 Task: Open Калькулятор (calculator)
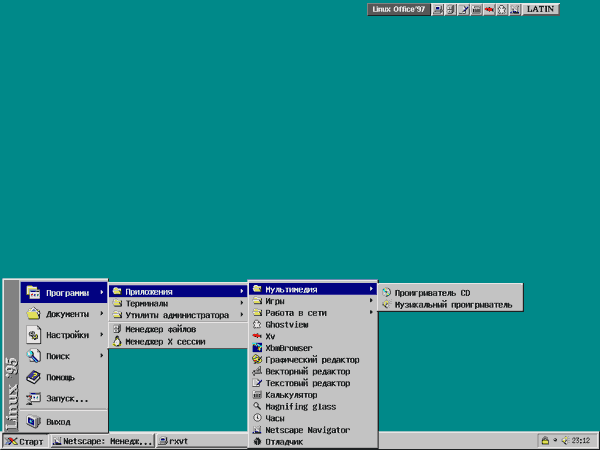pos(295,395)
